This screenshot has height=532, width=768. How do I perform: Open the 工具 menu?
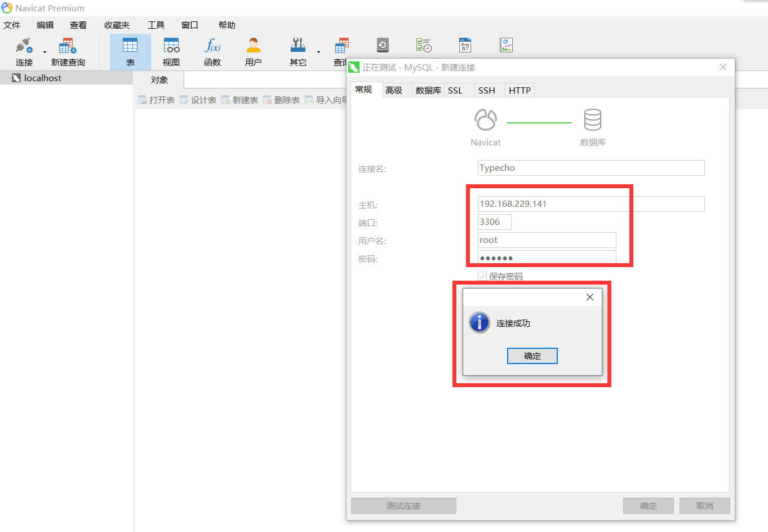(156, 25)
